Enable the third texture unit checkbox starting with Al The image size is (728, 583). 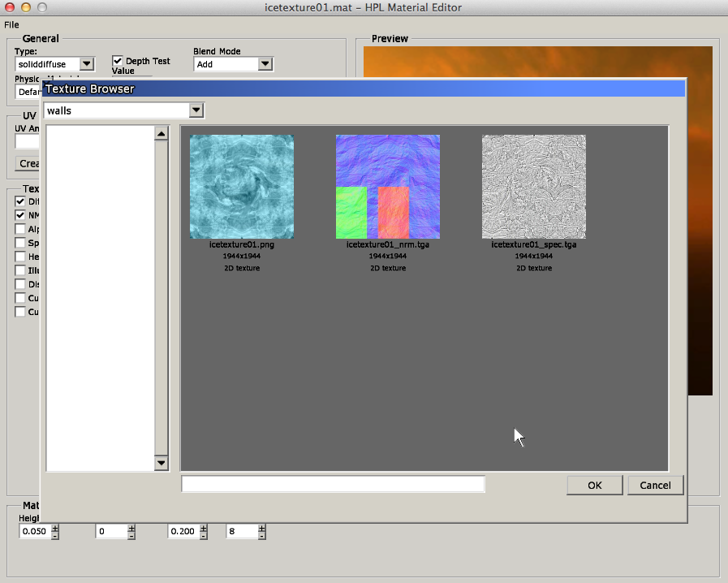click(x=20, y=229)
